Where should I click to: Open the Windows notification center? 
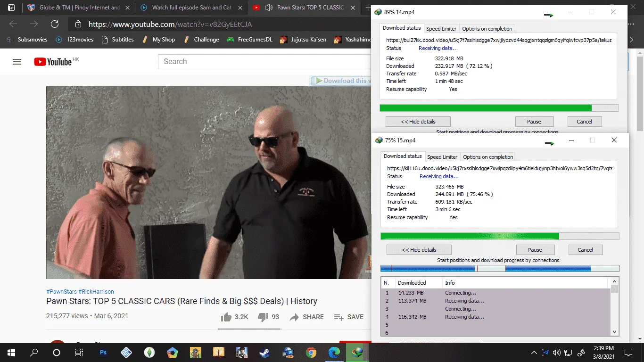628,353
